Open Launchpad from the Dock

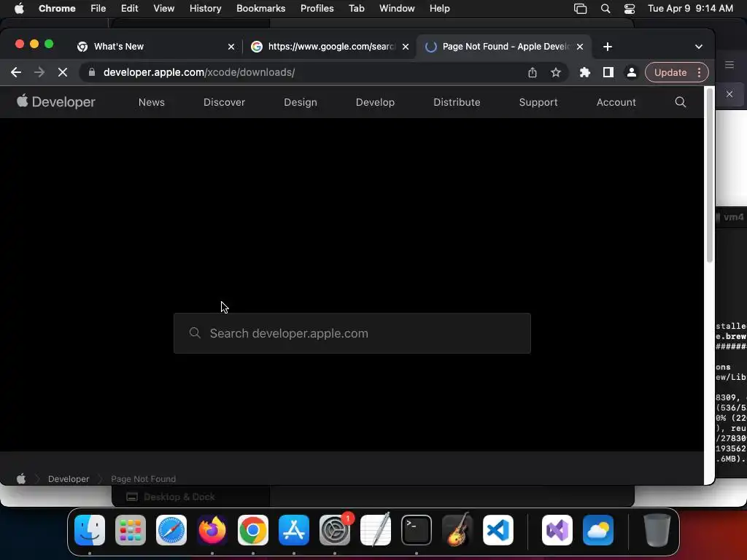coord(131,530)
